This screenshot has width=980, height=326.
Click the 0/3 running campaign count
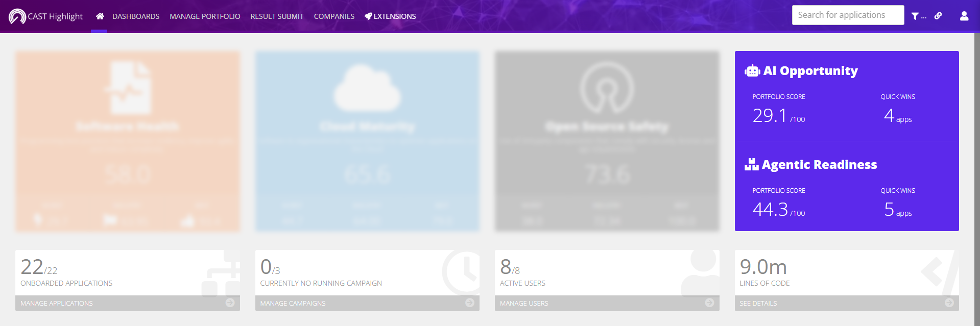(270, 267)
